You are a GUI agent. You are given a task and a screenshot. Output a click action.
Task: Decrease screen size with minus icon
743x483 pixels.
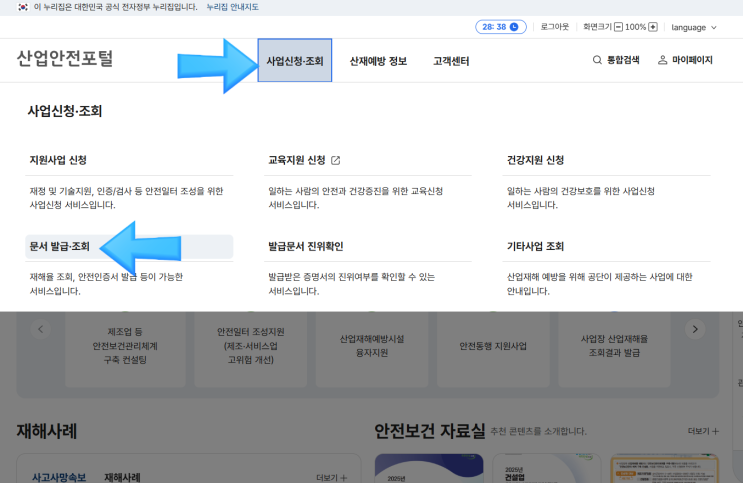coord(618,27)
